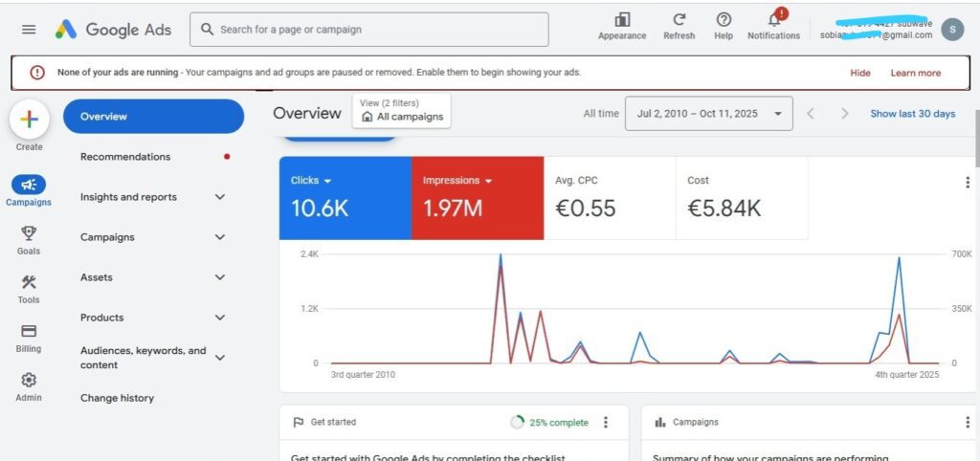Open Campaigns in the side rail
Viewport: 980px width, 461px height.
29,190
